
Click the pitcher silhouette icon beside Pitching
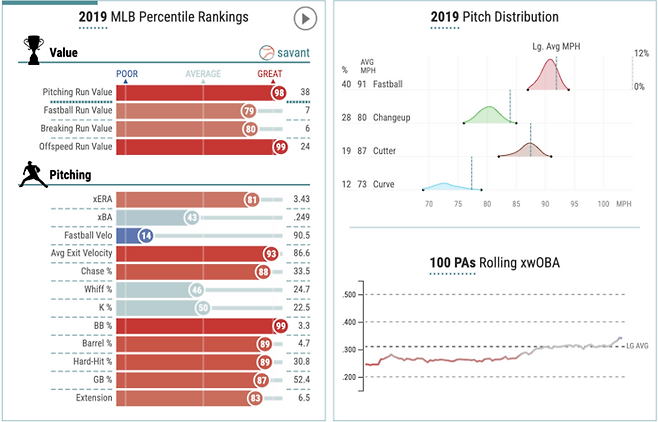coord(30,176)
